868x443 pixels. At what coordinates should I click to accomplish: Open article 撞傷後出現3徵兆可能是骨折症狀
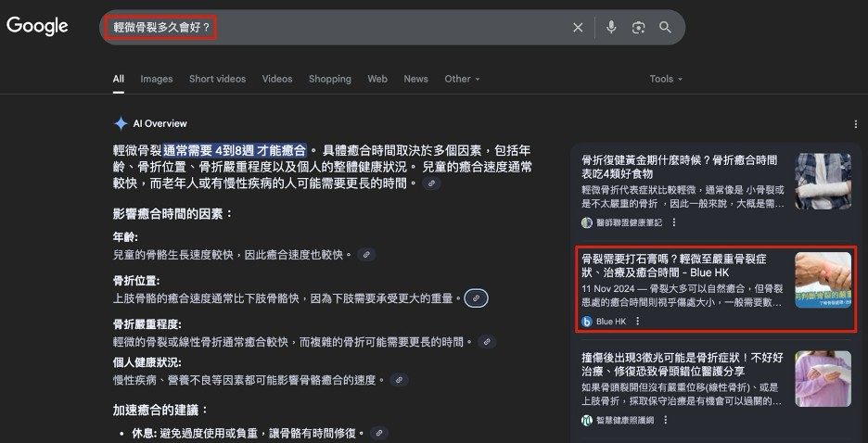pos(683,364)
